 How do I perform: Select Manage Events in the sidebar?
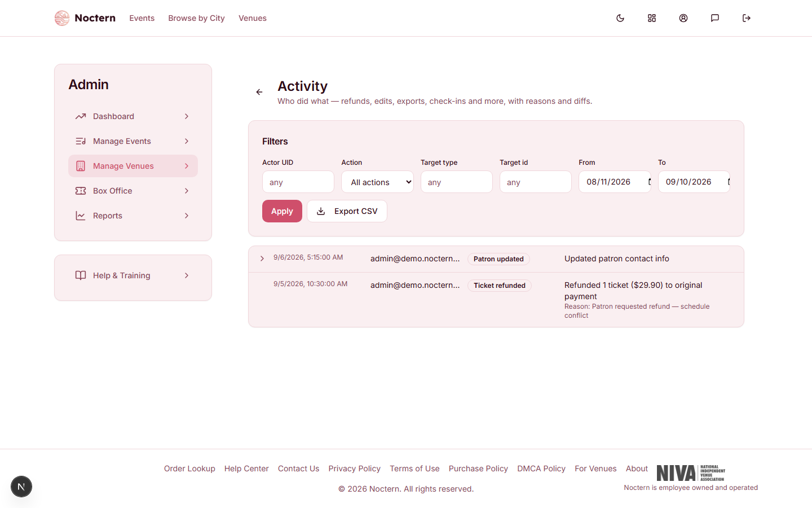tap(133, 141)
